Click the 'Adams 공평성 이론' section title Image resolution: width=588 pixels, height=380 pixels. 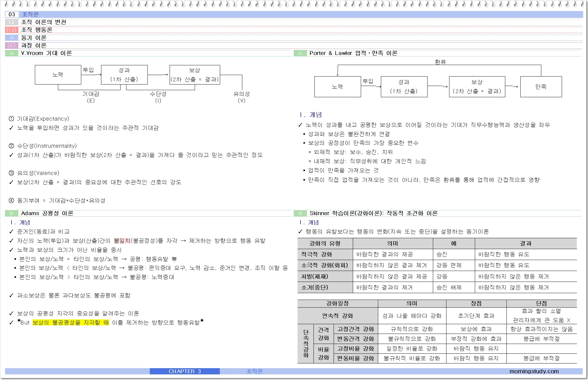click(47, 213)
